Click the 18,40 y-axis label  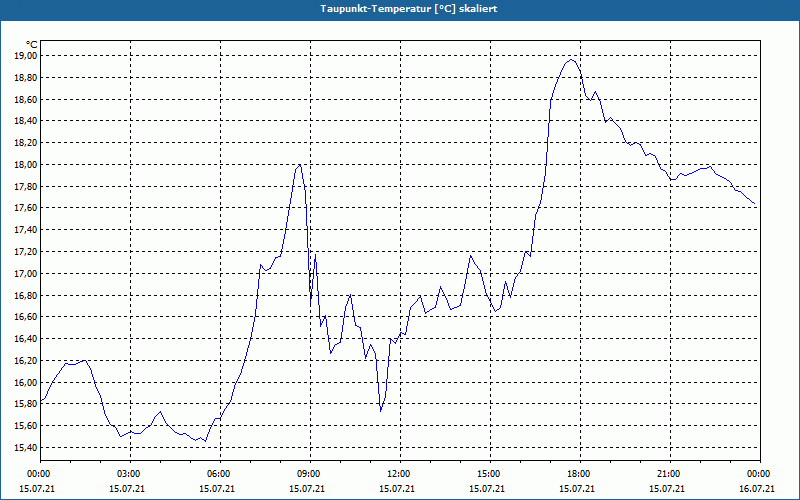[27, 121]
